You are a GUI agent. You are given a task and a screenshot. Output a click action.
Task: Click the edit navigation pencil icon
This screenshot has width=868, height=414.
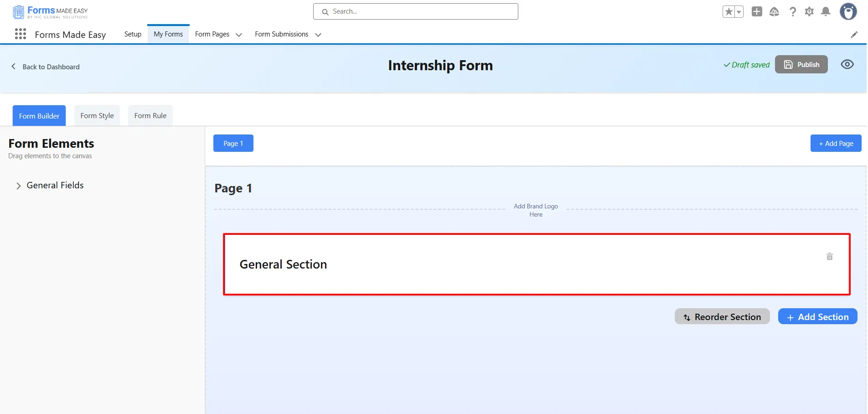(854, 35)
